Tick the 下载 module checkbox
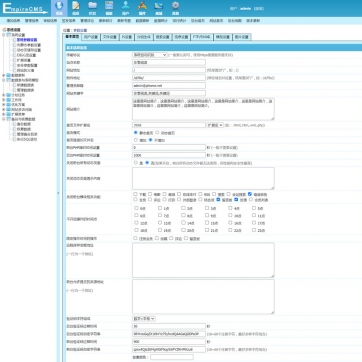This screenshot has height=362, width=362. [135, 194]
